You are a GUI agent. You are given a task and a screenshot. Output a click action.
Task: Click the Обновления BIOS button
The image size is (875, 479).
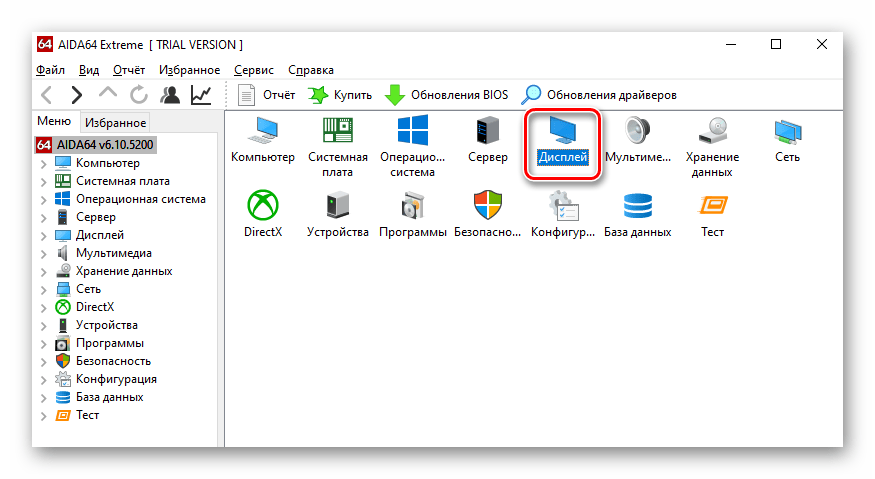pyautogui.click(x=447, y=95)
